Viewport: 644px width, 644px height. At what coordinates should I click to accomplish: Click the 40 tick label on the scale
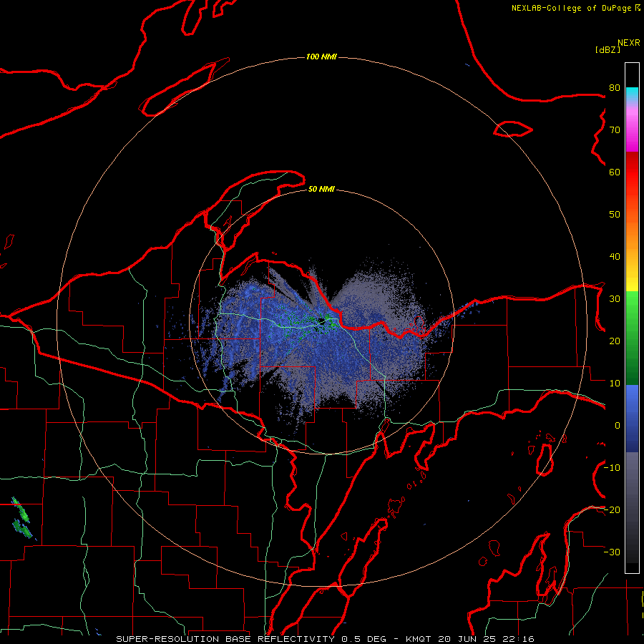coord(615,257)
